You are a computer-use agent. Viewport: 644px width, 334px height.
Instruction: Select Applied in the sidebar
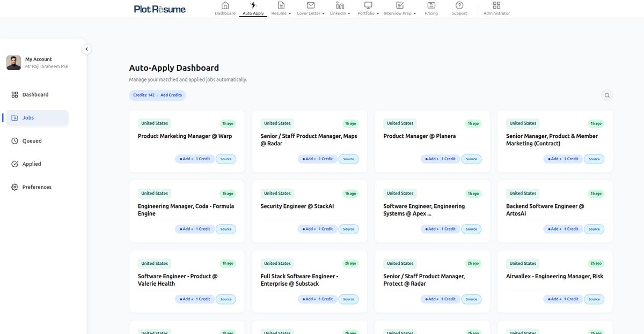coord(32,164)
